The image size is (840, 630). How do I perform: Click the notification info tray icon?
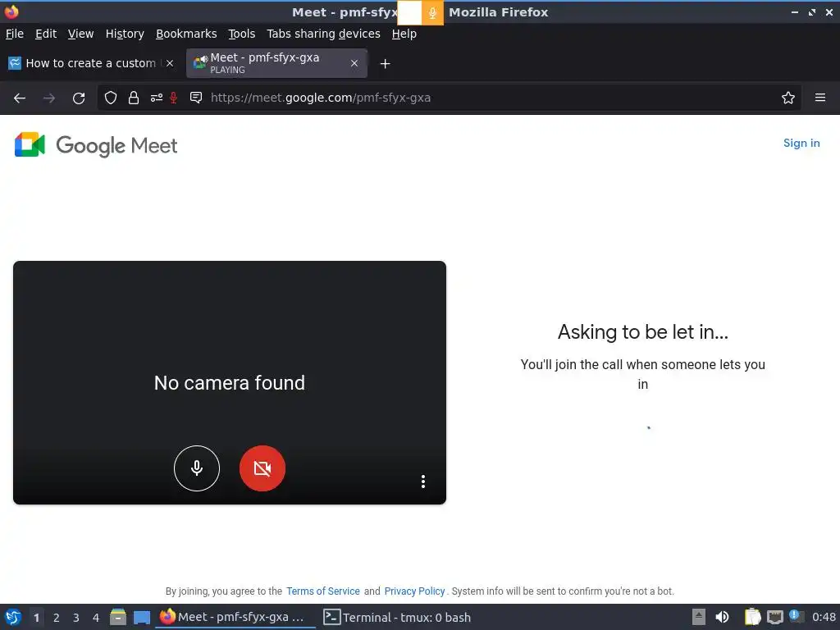797,617
